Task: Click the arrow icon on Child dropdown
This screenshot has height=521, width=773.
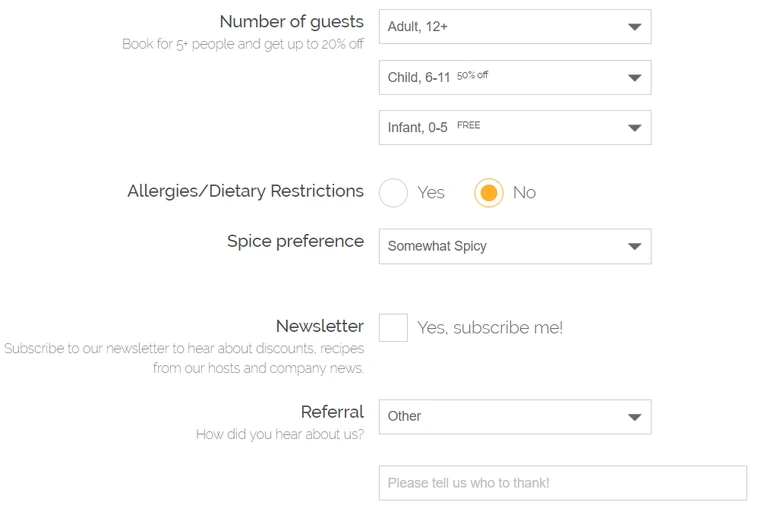Action: pyautogui.click(x=634, y=77)
